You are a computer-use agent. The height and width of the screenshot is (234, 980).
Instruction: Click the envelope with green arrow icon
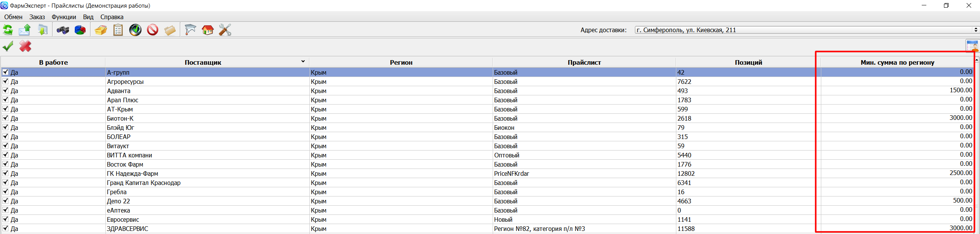(25, 30)
